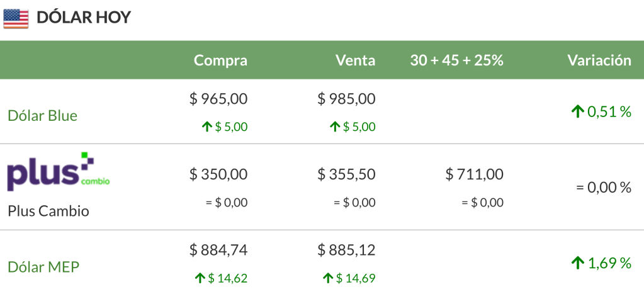Viewport: 644px width, 294px height.
Task: Click the DÓLAR HOY heading
Action: 83,18
